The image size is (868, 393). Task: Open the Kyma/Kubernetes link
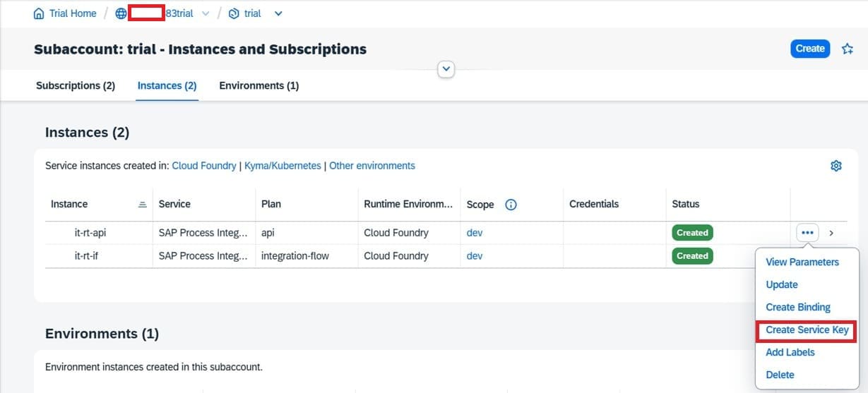[x=283, y=166]
